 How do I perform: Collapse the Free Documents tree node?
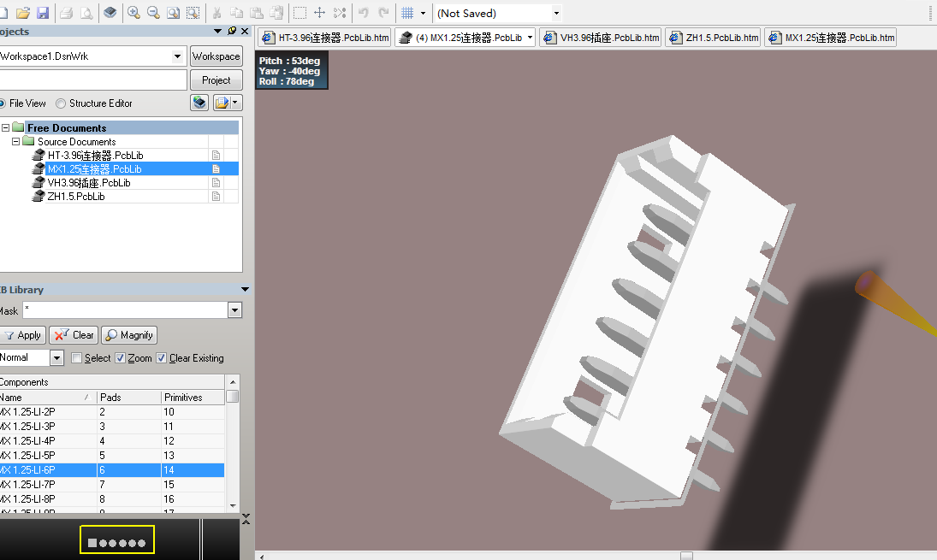[x=5, y=127]
